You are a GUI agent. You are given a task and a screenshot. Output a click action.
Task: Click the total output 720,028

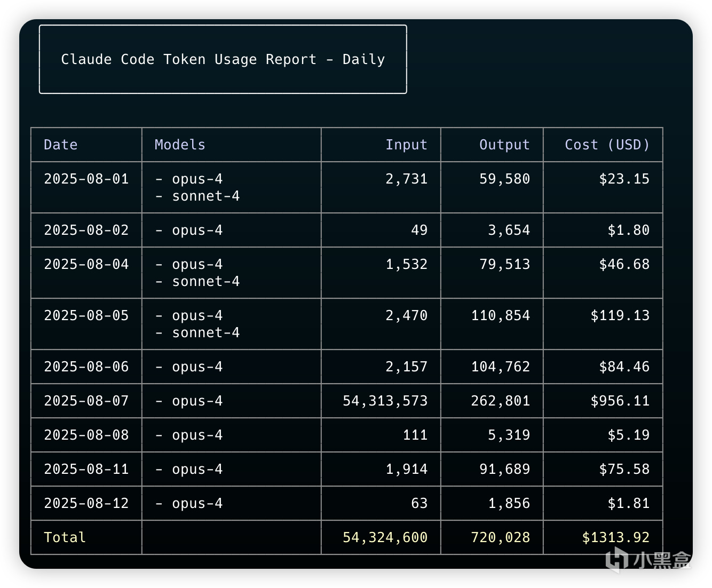coord(501,537)
